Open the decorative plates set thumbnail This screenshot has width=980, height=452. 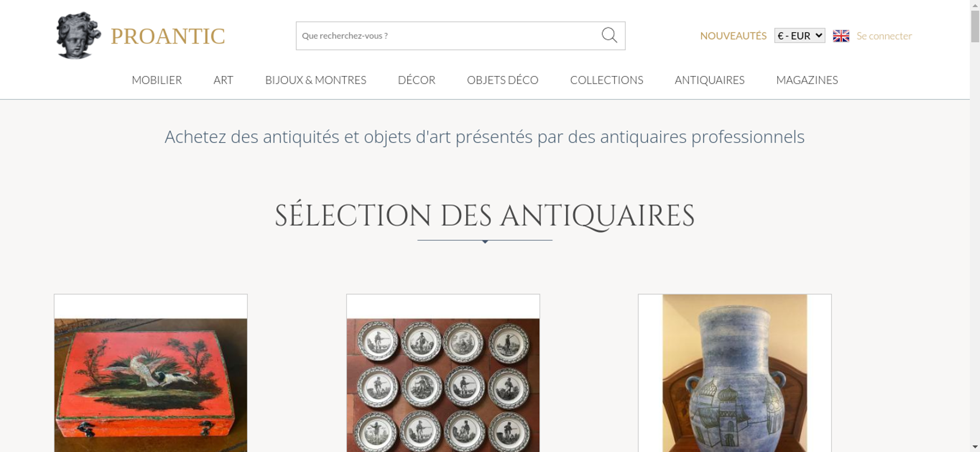[443, 373]
